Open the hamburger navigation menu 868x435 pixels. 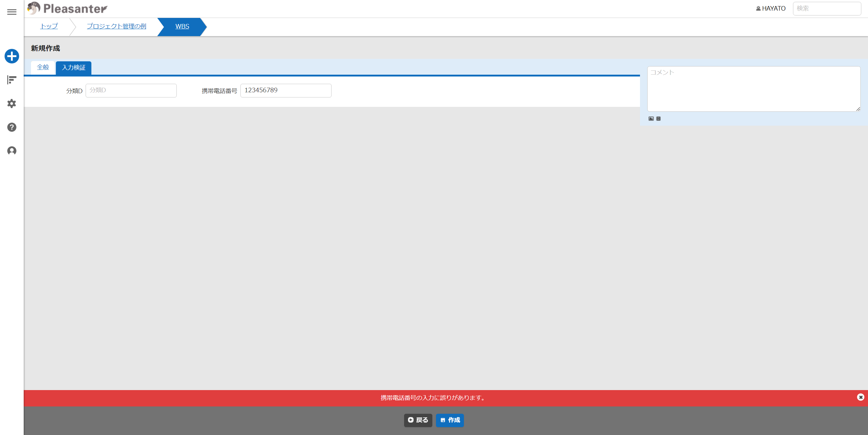click(12, 12)
